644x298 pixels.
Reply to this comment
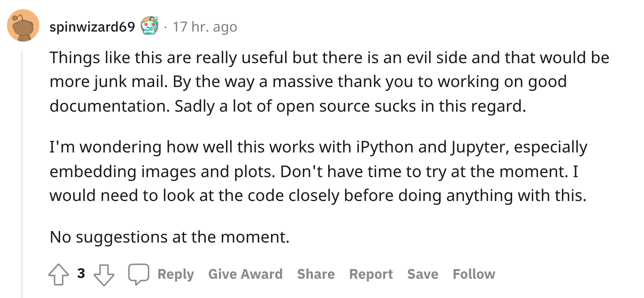pos(176,274)
